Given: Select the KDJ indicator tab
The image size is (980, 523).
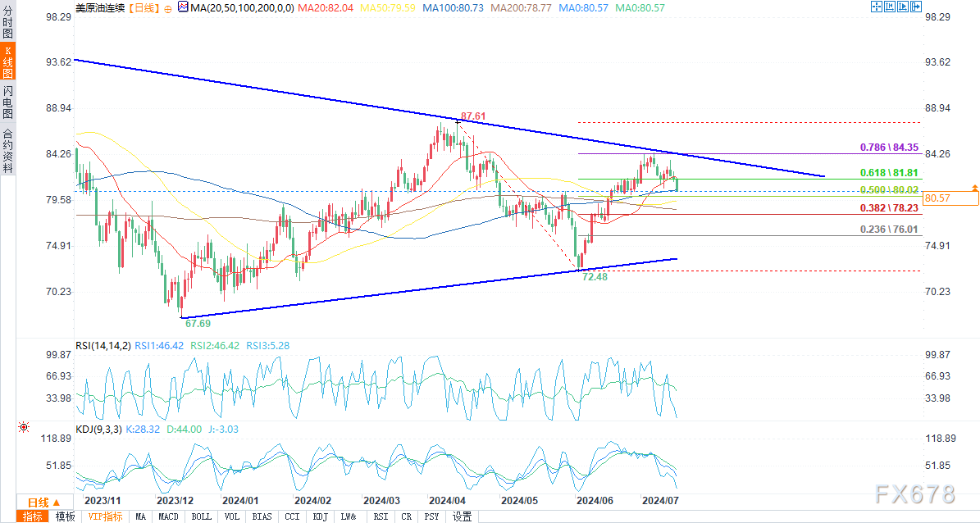Looking at the screenshot, I should 320,516.
